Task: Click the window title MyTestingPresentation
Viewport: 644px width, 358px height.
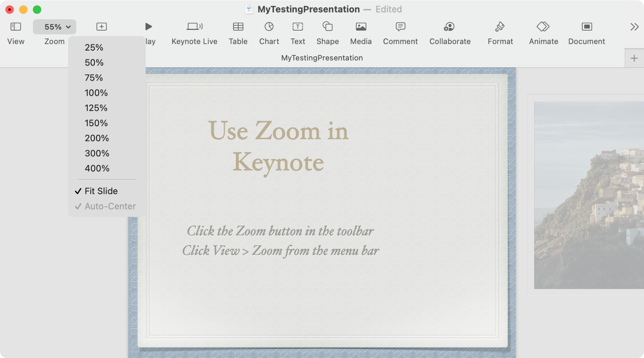Action: pos(308,9)
